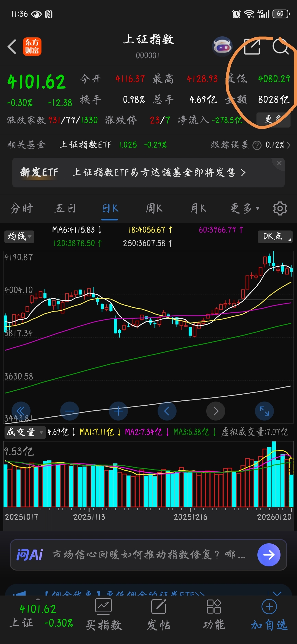Screen dimensions: 297x644
Task: Open 上证指数ETF易方达 fund announcement
Action: point(154,173)
